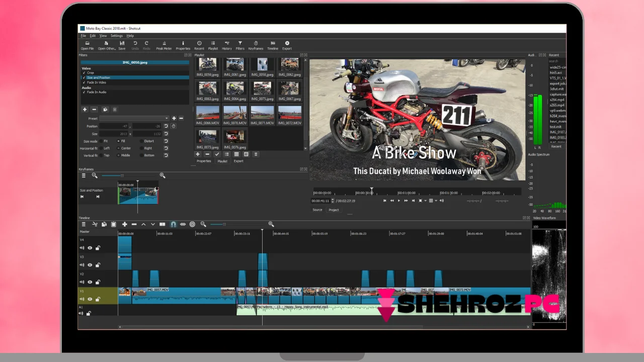Switch to Export tab below the playlist
Image resolution: width=644 pixels, height=362 pixels.
[x=238, y=161]
